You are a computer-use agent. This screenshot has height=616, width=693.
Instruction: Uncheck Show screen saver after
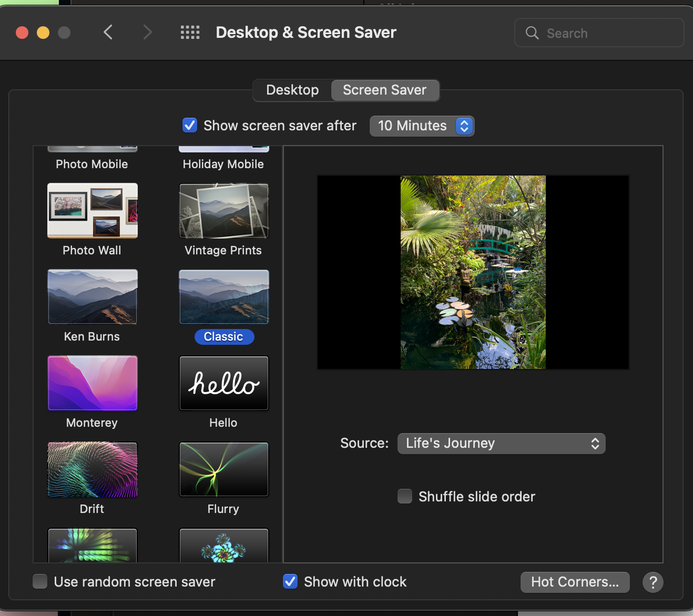(190, 126)
